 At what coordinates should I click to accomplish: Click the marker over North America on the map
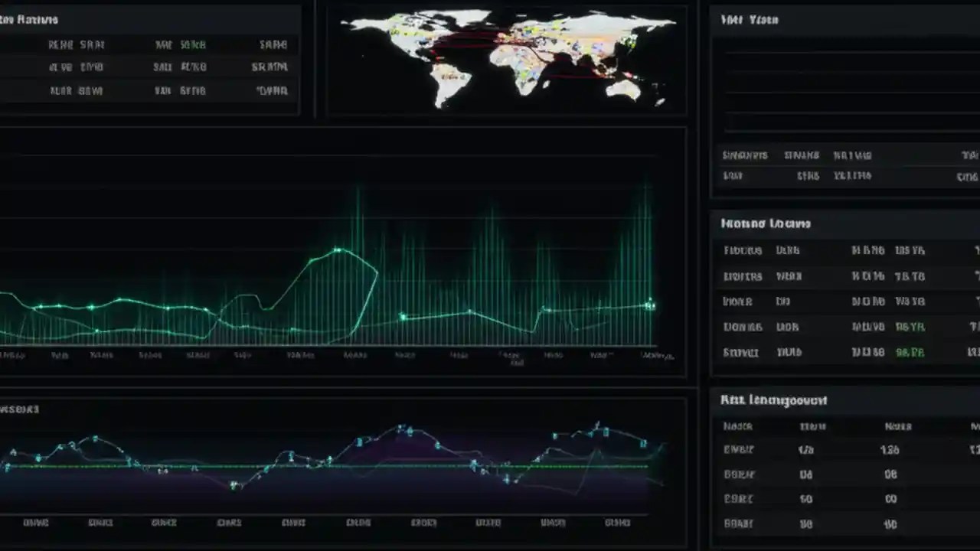(395, 31)
